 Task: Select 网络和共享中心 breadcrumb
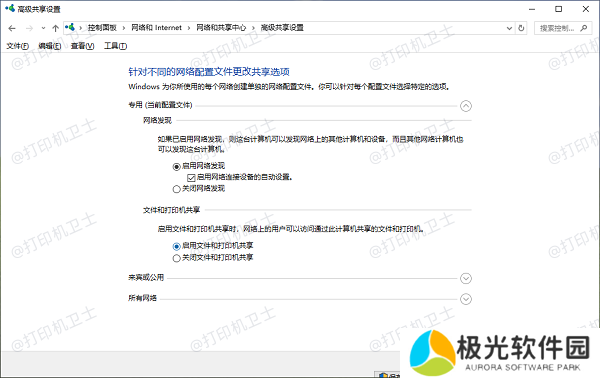tap(221, 28)
